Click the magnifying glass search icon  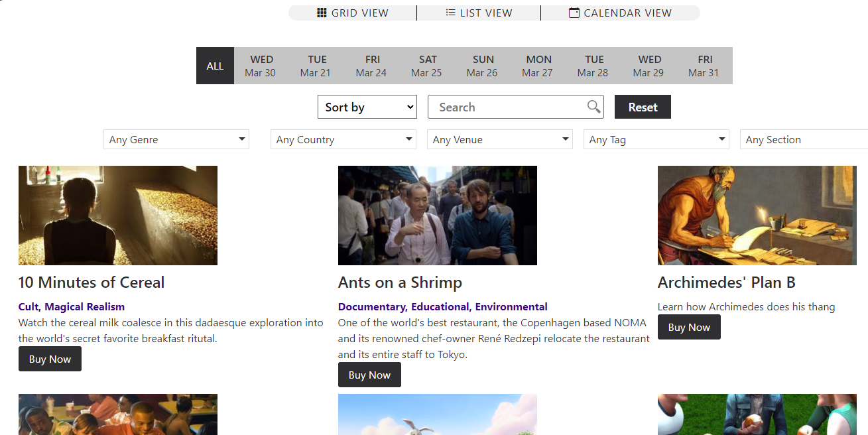(x=594, y=107)
